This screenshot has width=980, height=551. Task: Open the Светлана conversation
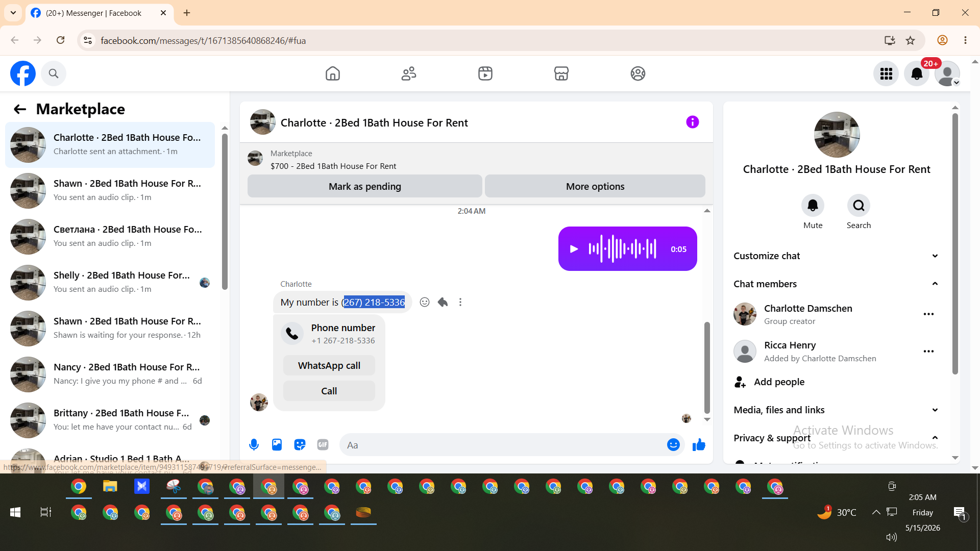(x=110, y=237)
